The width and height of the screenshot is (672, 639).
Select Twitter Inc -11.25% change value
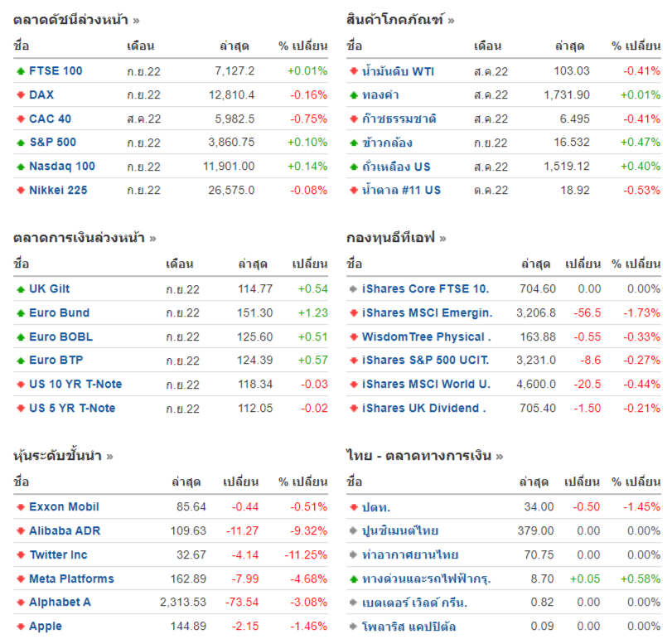pos(306,554)
